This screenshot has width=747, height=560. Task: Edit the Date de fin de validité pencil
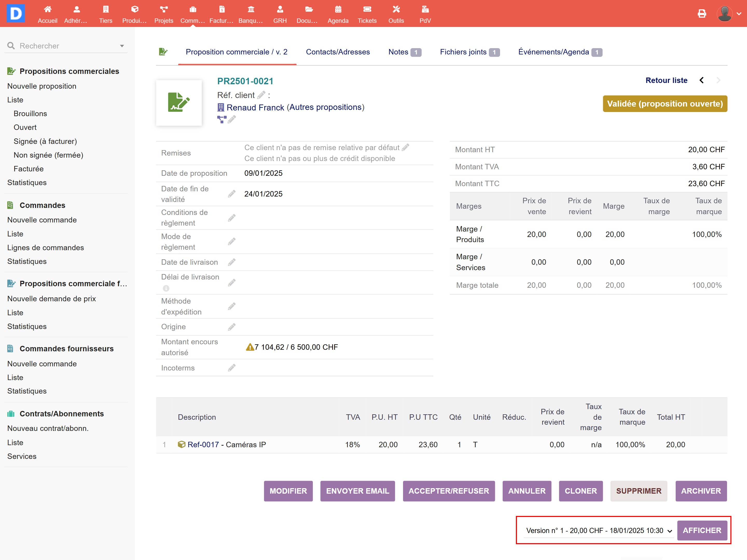pos(232,194)
